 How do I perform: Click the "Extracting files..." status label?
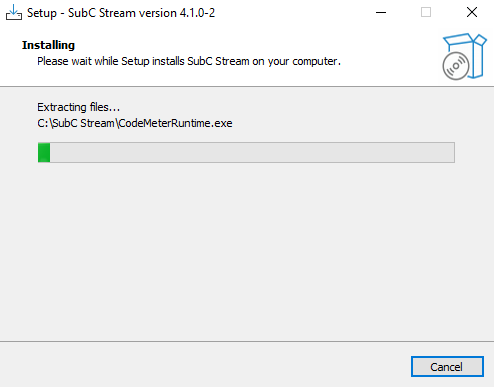point(78,107)
